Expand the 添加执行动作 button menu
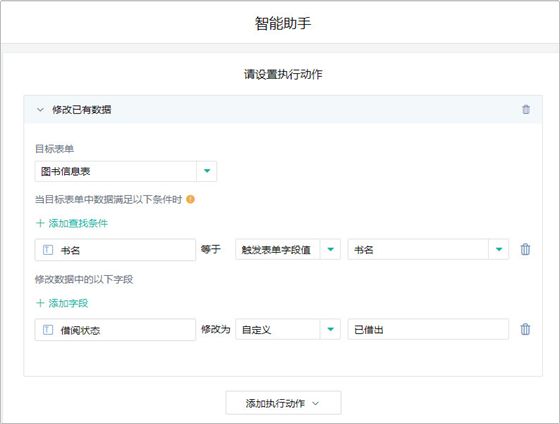The image size is (560, 424). (283, 403)
